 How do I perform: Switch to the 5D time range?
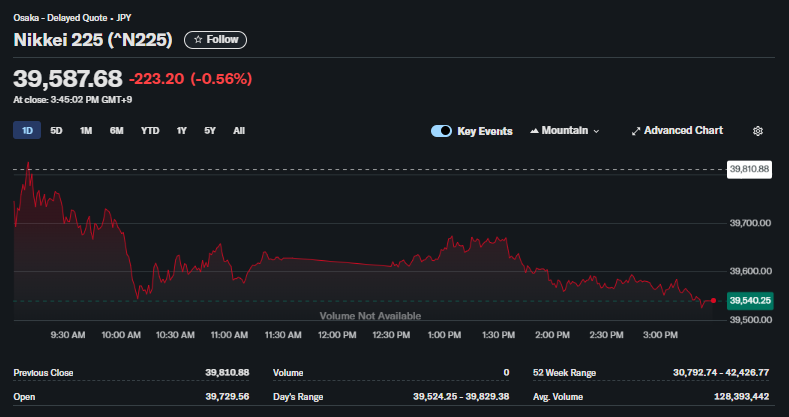coord(56,131)
